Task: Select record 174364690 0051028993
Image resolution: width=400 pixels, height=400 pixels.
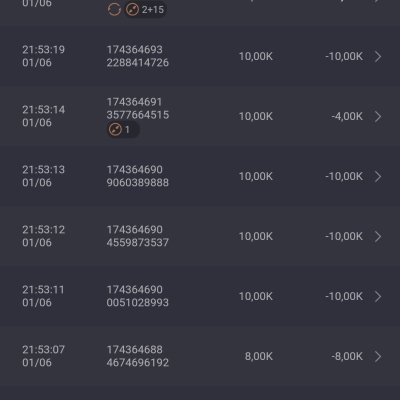Action: [x=138, y=296]
